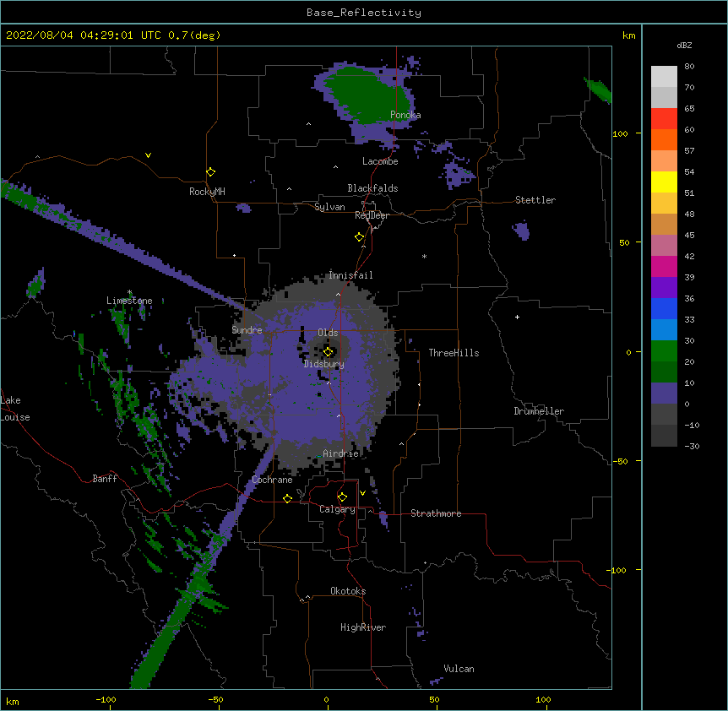Click the asterisk marker above Limestone label

129,292
